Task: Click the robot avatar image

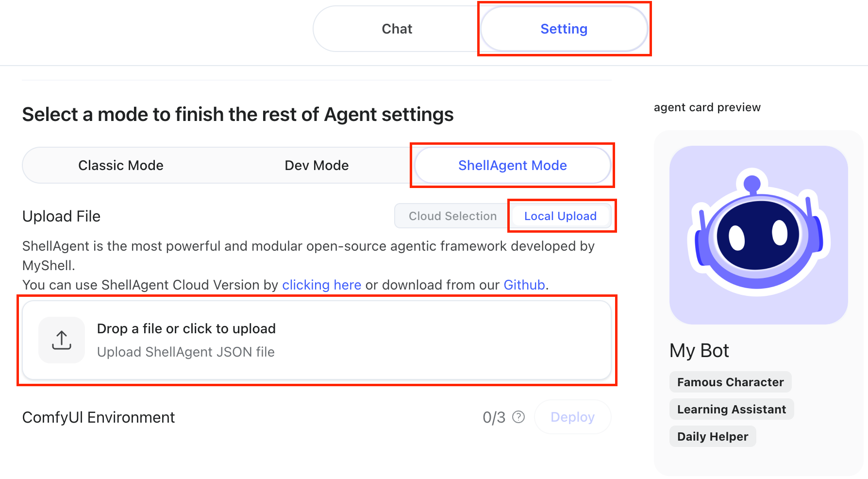Action: coord(758,235)
